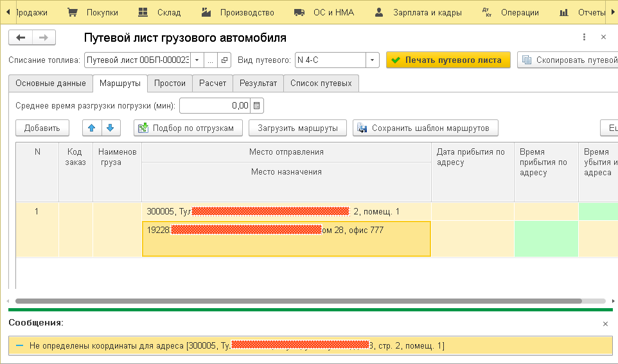
Task: Click the Добавить button
Action: (x=42, y=128)
